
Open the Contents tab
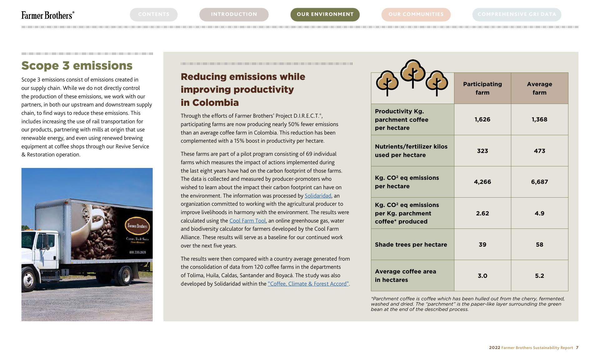click(x=153, y=14)
